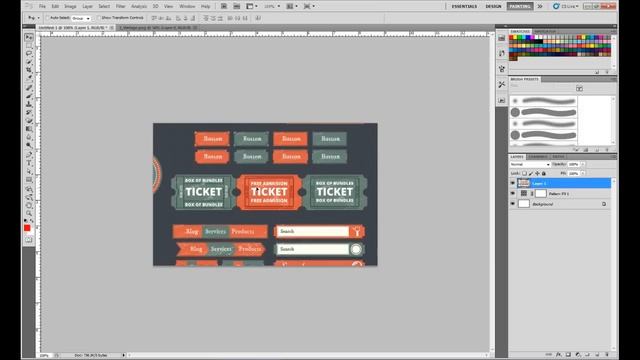This screenshot has width=640, height=360.
Task: Open the CS Live button
Action: [566, 7]
